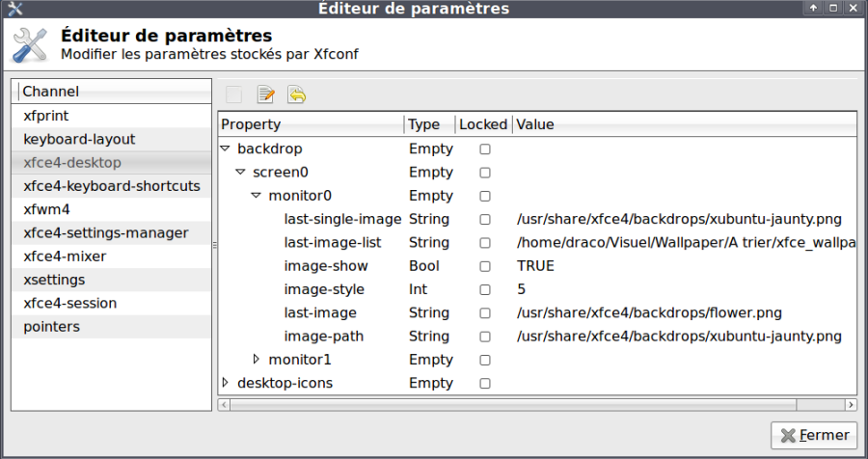Toggle Locked checkbox for monitor0
This screenshot has height=459, width=868.
[485, 196]
